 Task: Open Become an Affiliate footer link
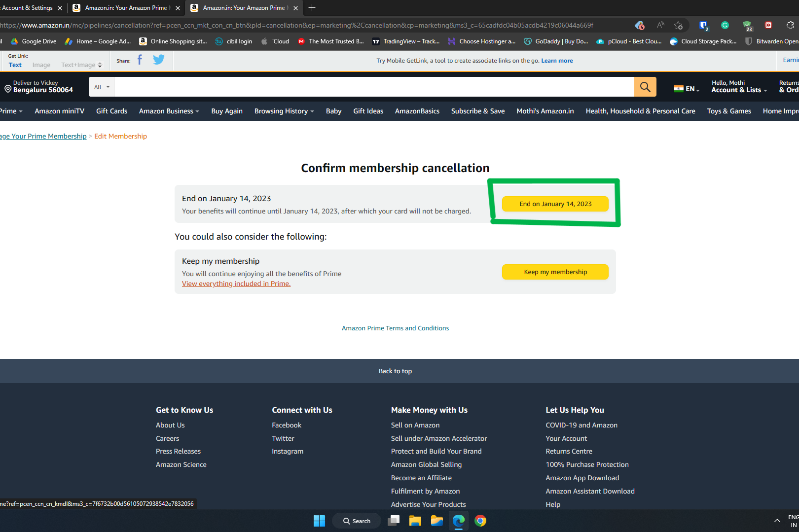click(x=421, y=478)
